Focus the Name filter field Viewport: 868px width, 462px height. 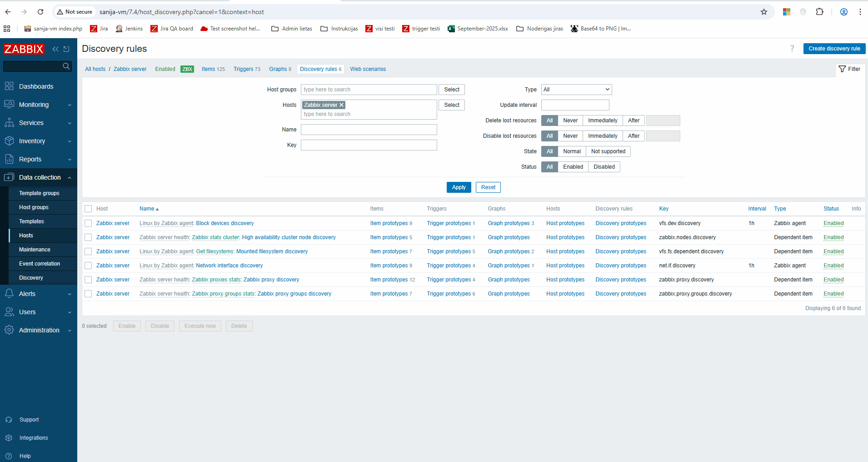pos(369,130)
